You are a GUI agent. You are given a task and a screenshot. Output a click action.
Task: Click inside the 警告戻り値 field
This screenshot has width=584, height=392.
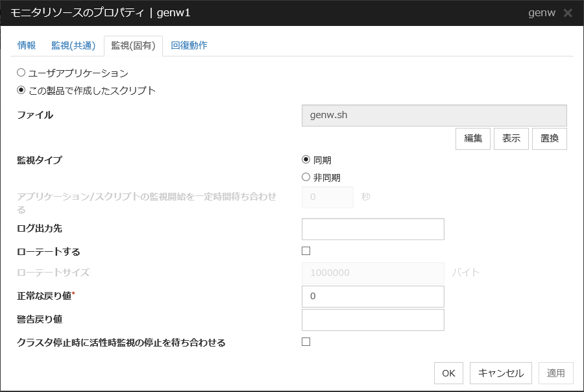372,319
